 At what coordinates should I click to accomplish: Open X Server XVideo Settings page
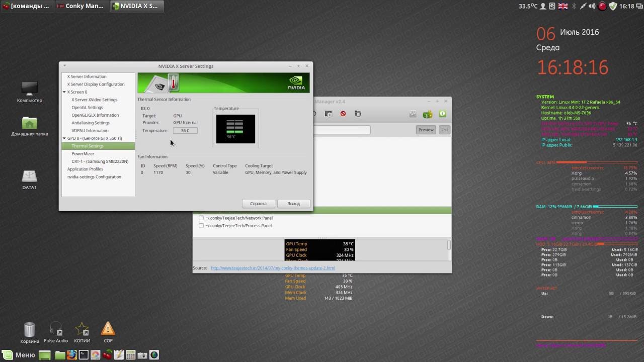tap(94, 100)
